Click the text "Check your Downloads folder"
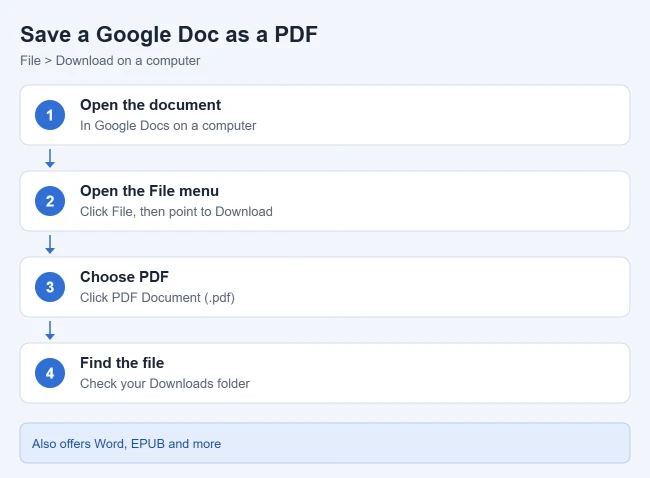 pyautogui.click(x=165, y=383)
